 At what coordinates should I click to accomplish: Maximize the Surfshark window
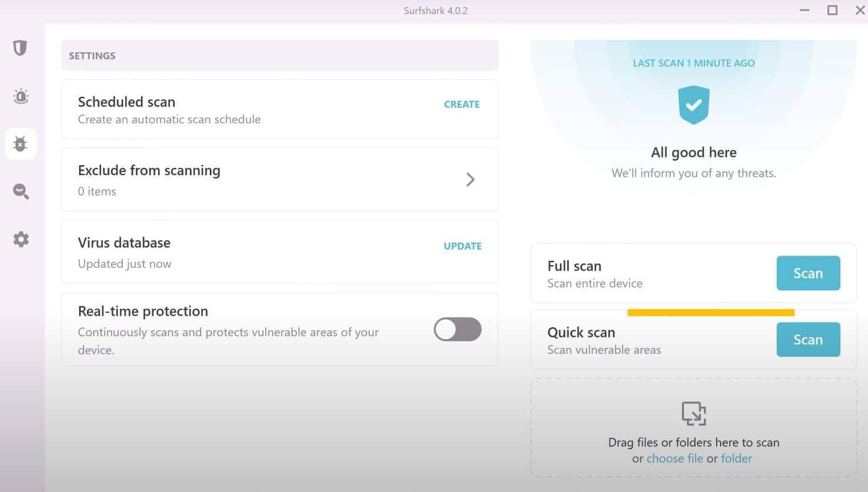click(832, 10)
